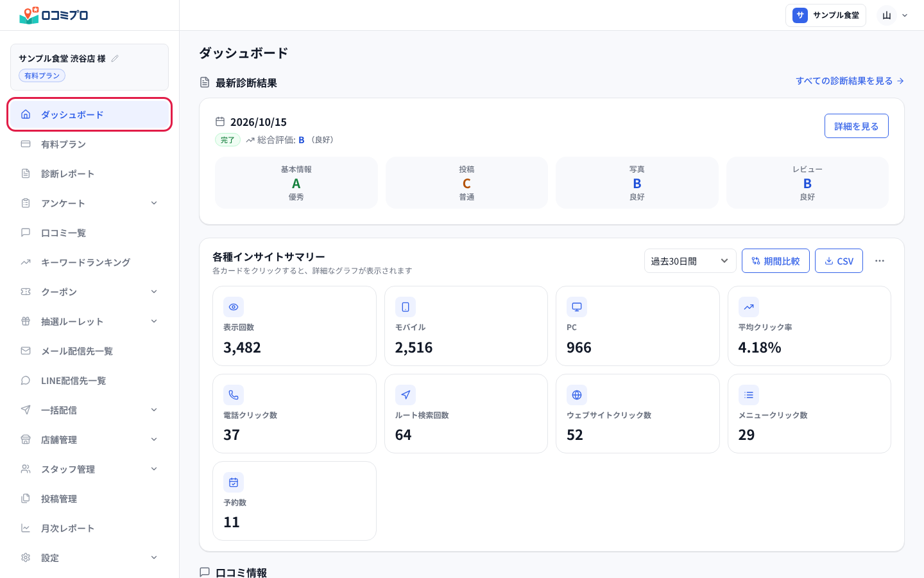Open 投稿管理 in sidebar
Viewport: 924px width, 578px height.
coord(89,499)
